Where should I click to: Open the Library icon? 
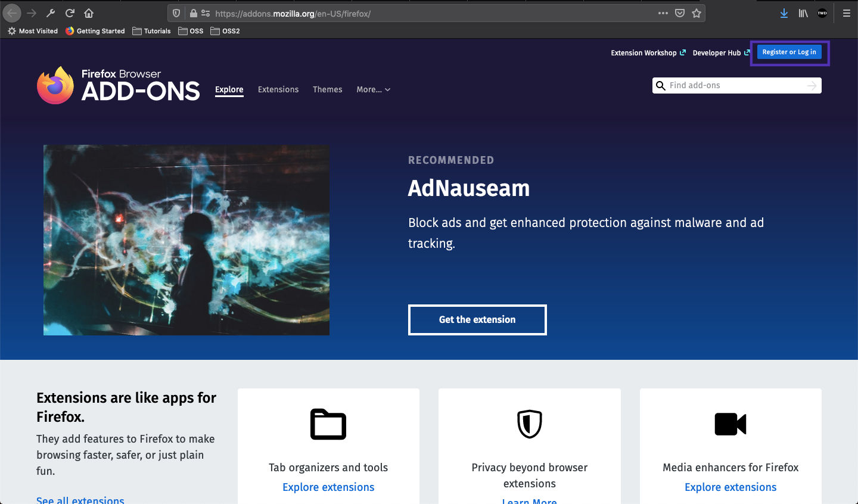803,13
